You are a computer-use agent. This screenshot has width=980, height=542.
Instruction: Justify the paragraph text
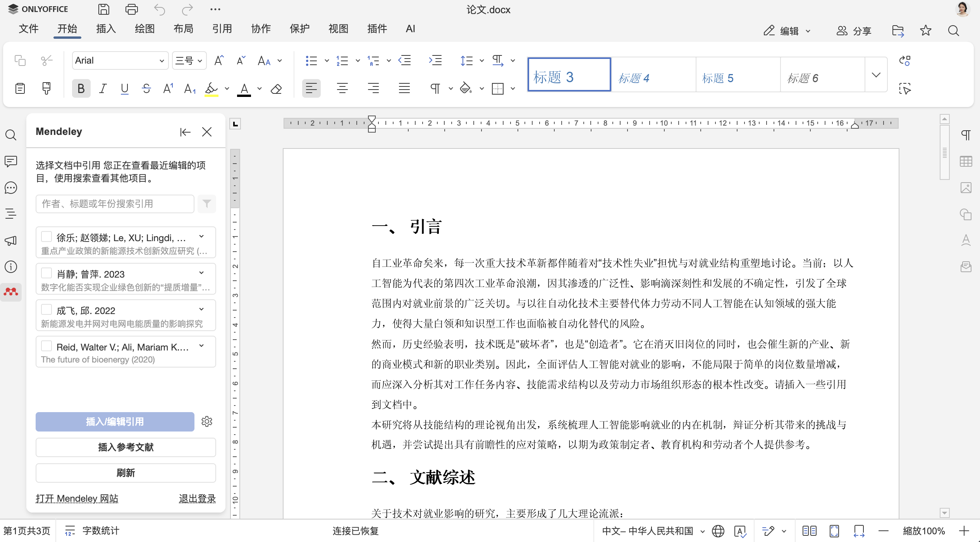coord(404,88)
